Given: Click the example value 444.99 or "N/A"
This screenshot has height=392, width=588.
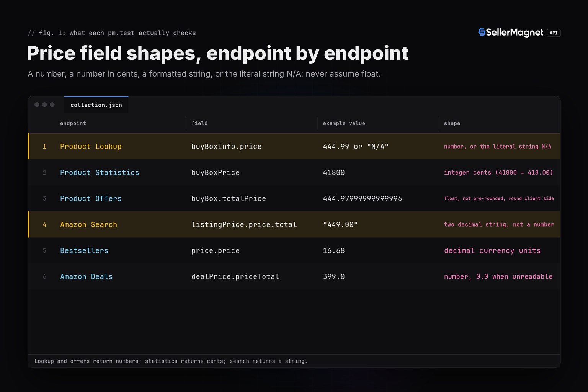Looking at the screenshot, I should tap(356, 146).
